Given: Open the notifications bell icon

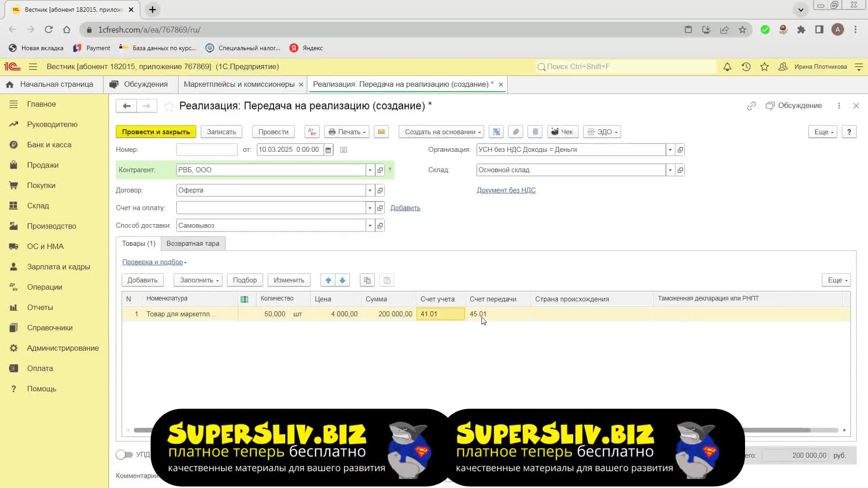Looking at the screenshot, I should click(x=727, y=67).
